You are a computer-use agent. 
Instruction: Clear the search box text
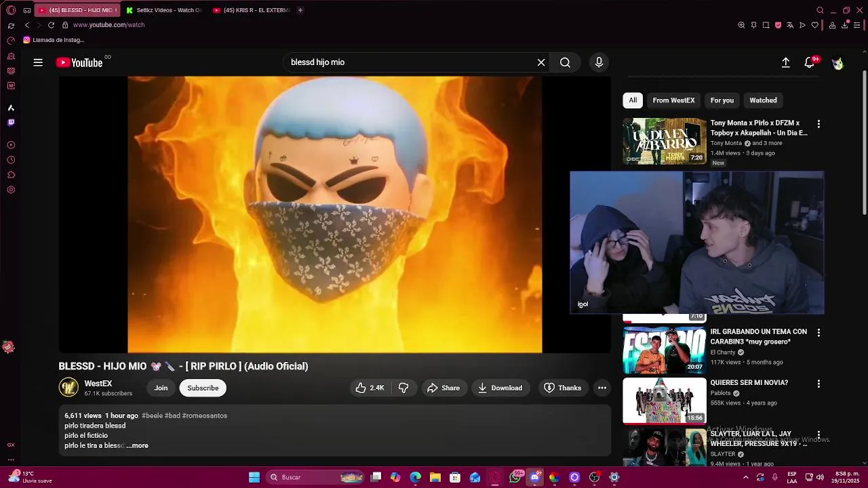tap(541, 62)
